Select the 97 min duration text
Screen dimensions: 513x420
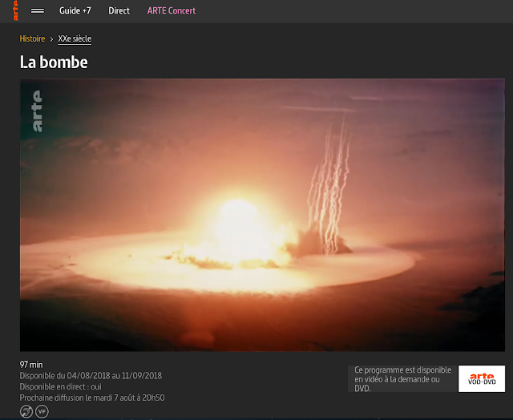coord(31,365)
